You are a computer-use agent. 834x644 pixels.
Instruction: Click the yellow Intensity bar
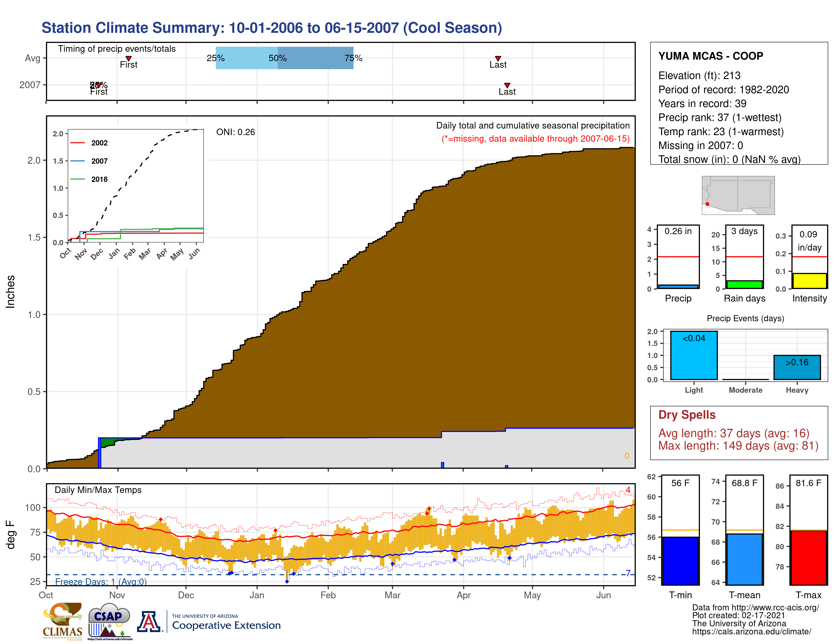[809, 281]
